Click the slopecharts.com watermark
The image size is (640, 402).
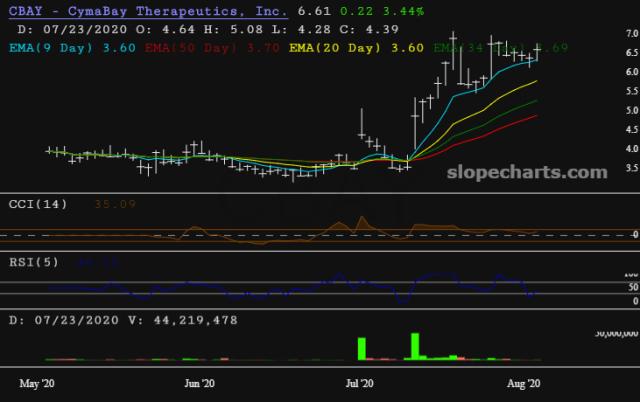pos(536,173)
